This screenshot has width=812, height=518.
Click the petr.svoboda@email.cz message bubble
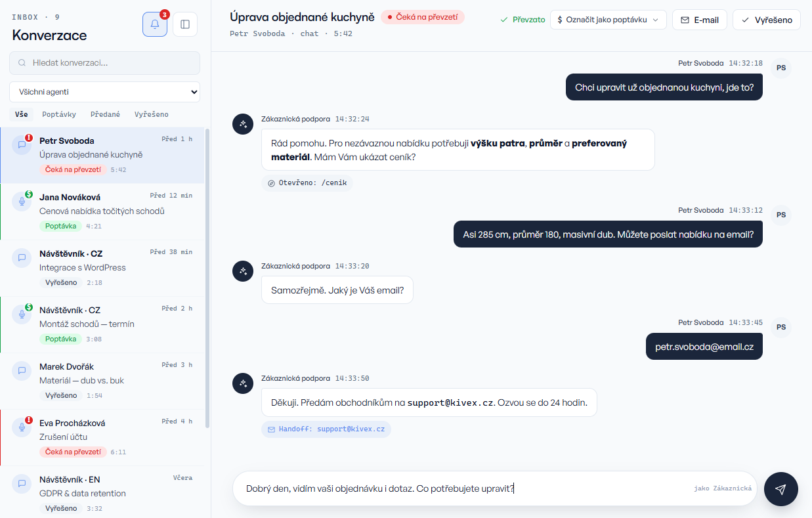coord(704,346)
